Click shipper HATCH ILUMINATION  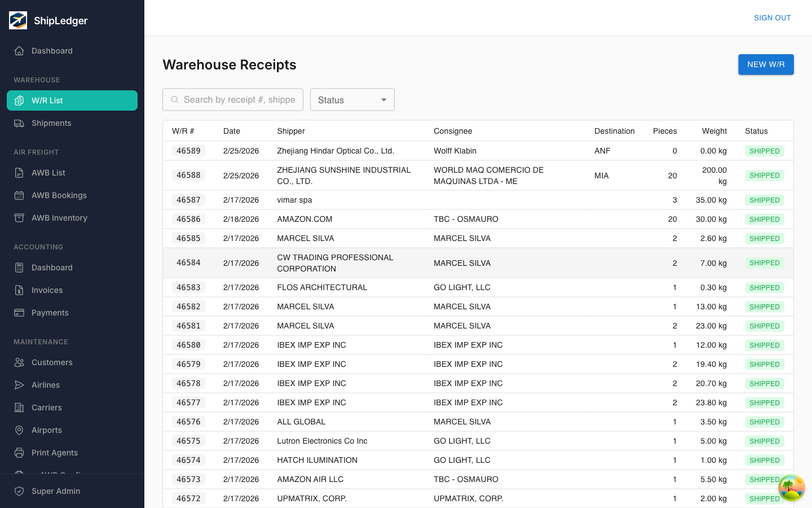point(317,460)
